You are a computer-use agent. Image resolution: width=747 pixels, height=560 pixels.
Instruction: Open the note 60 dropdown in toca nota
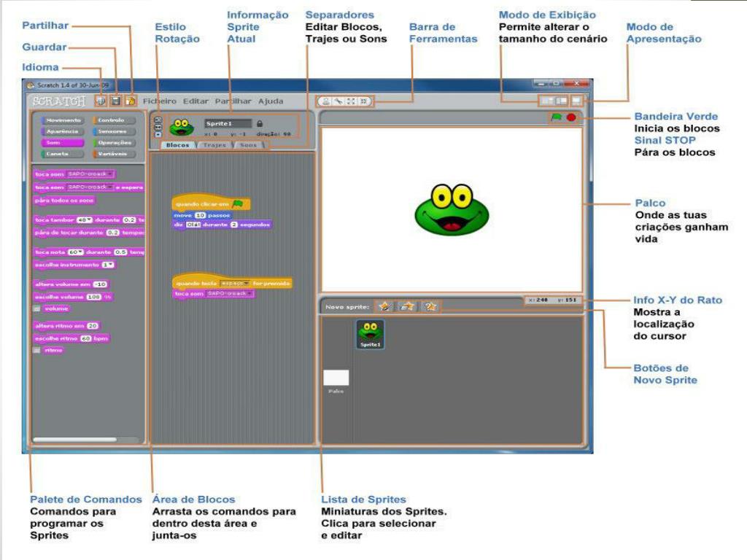[x=76, y=252]
